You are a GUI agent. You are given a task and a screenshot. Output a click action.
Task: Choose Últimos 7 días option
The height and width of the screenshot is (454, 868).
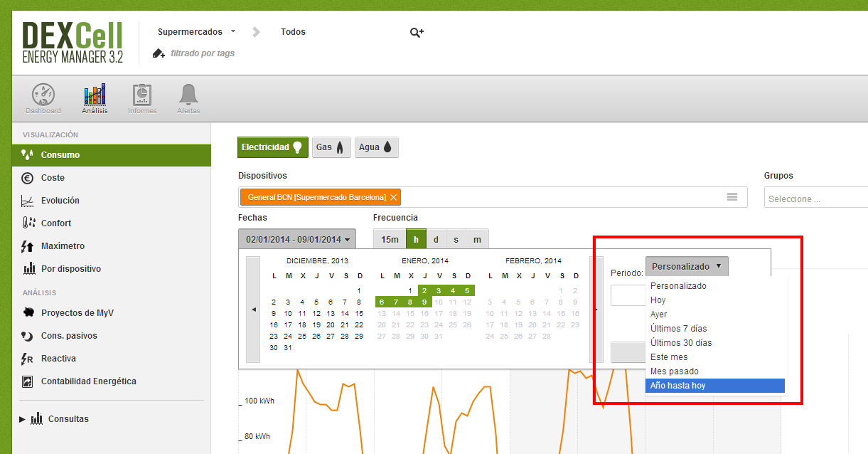[x=716, y=329]
